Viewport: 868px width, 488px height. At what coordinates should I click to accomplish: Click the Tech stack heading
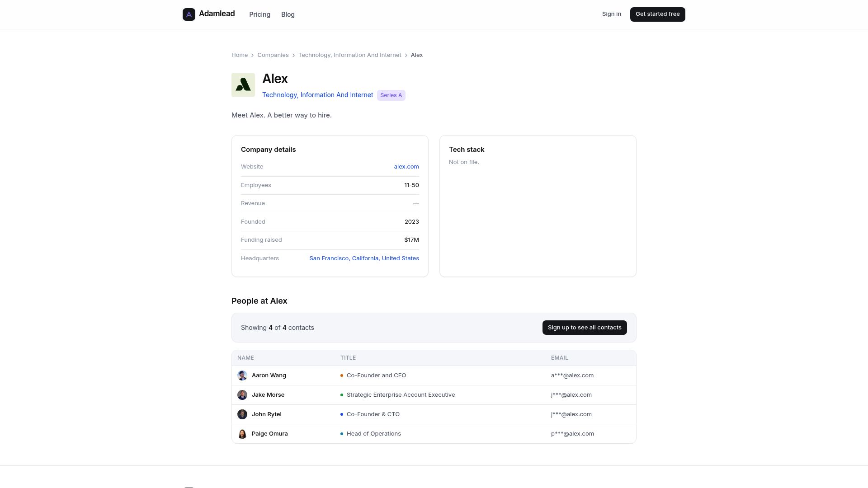(467, 150)
